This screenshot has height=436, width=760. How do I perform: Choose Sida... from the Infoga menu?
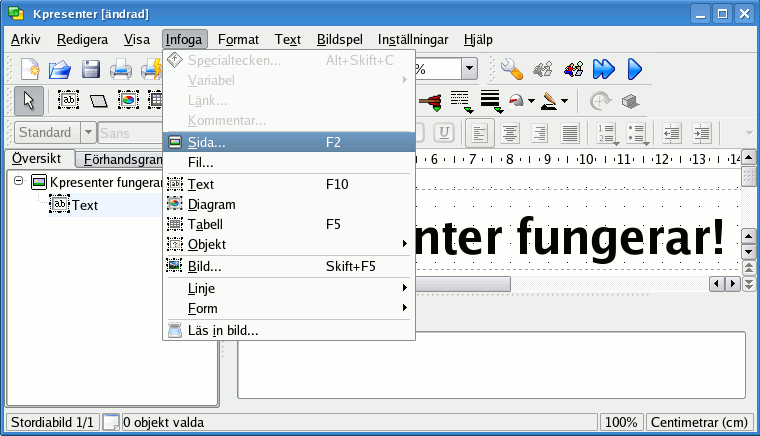point(206,142)
